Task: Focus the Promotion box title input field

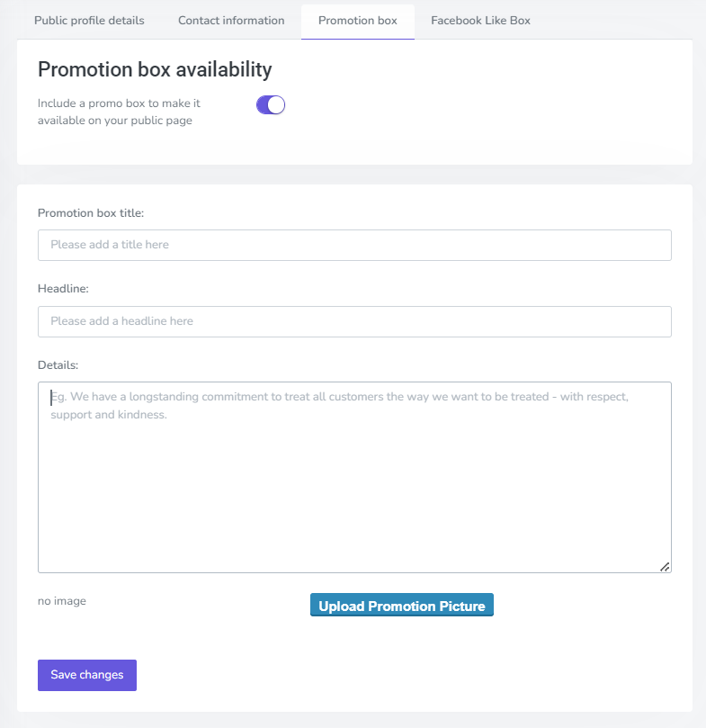Action: 354,245
